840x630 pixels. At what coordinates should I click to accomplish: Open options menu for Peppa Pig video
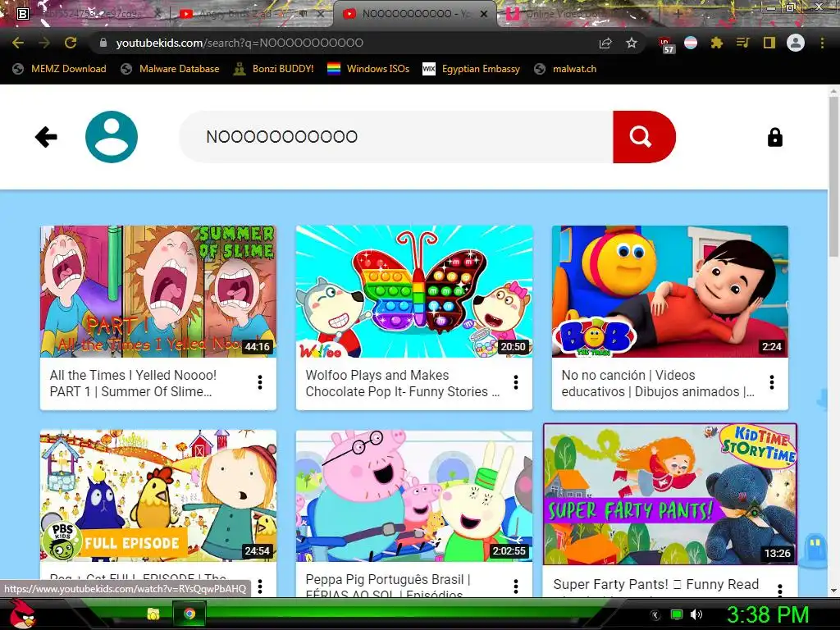[x=516, y=586]
